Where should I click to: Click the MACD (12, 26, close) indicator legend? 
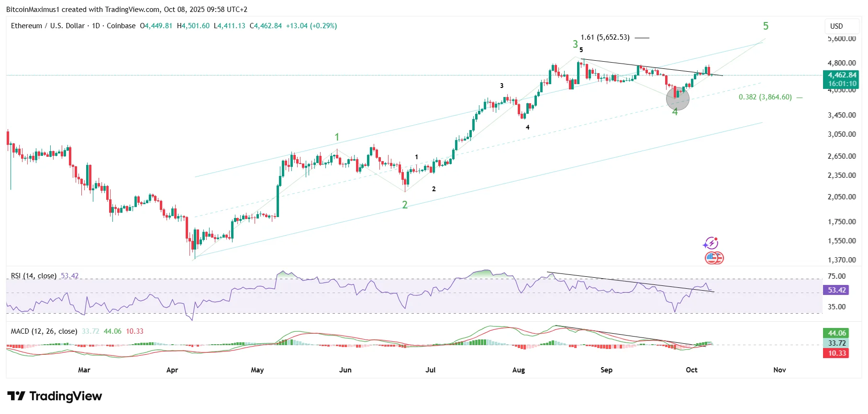tap(44, 331)
